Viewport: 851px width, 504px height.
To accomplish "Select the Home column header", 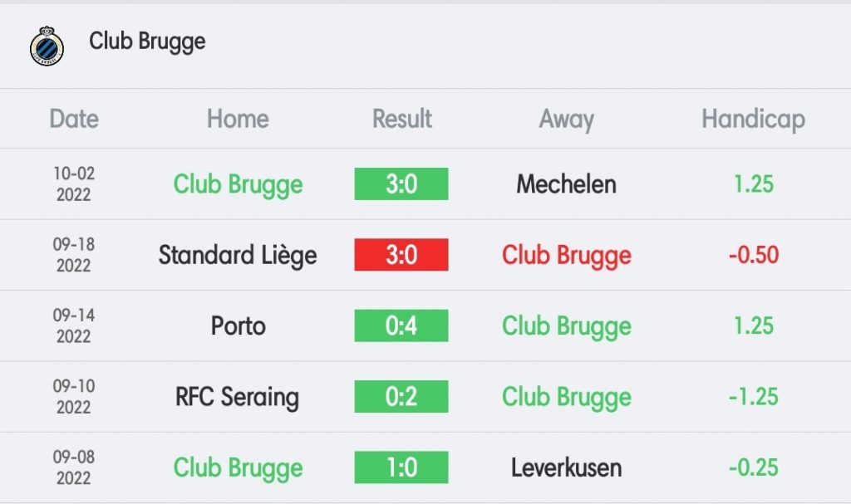I will click(238, 119).
